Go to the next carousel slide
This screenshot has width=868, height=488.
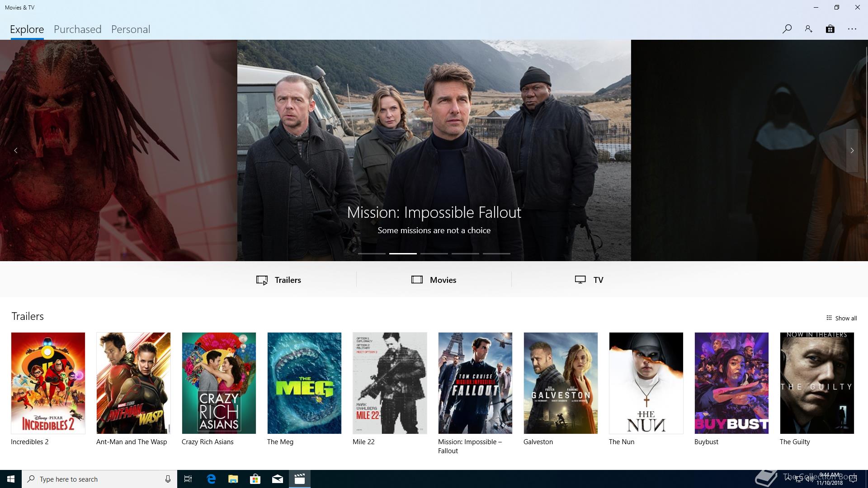852,150
